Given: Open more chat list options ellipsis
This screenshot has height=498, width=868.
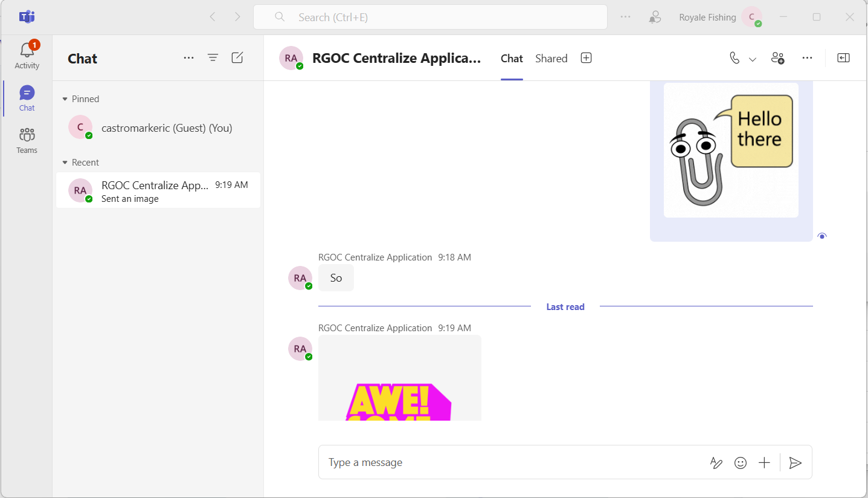Looking at the screenshot, I should pyautogui.click(x=188, y=57).
